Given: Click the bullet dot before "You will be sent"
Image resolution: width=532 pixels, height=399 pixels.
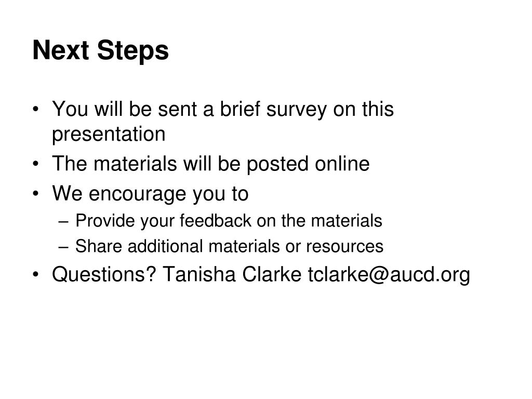Looking at the screenshot, I should 36,110.
